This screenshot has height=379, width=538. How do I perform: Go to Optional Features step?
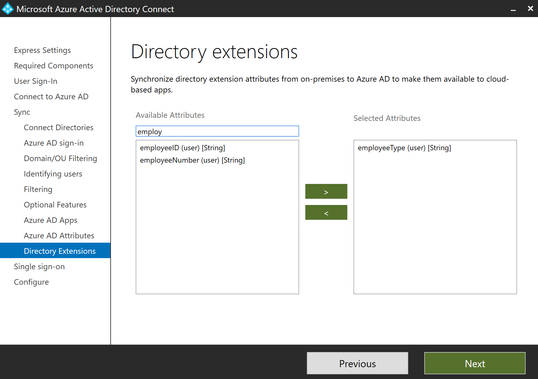tap(55, 204)
